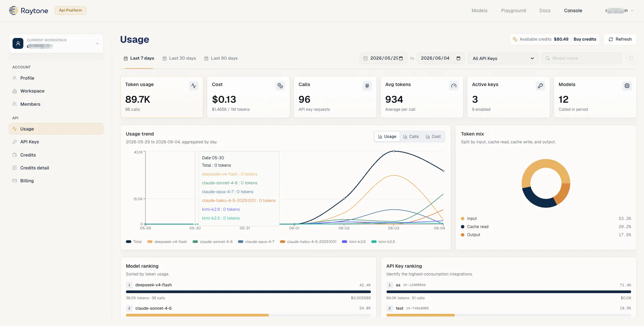644x326 pixels.
Task: Toggle claude-opus-4-7 series in chart legend
Action: [x=256, y=242]
